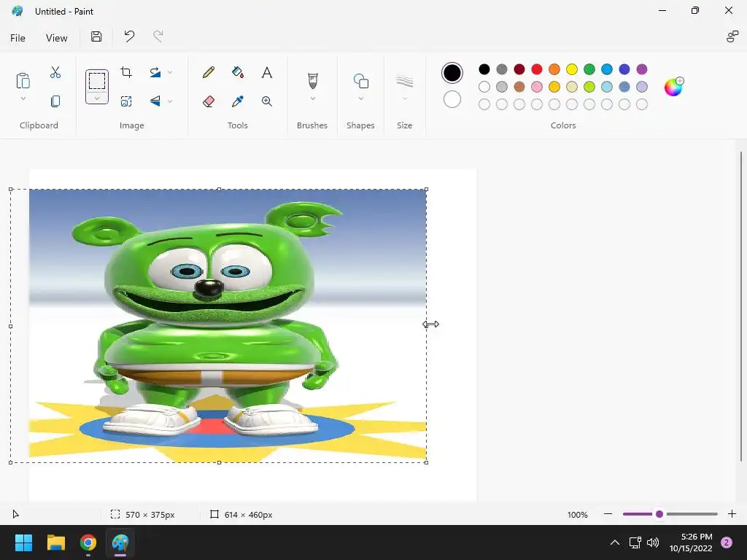
Task: Pick the dark green color swatch
Action: tap(589, 69)
